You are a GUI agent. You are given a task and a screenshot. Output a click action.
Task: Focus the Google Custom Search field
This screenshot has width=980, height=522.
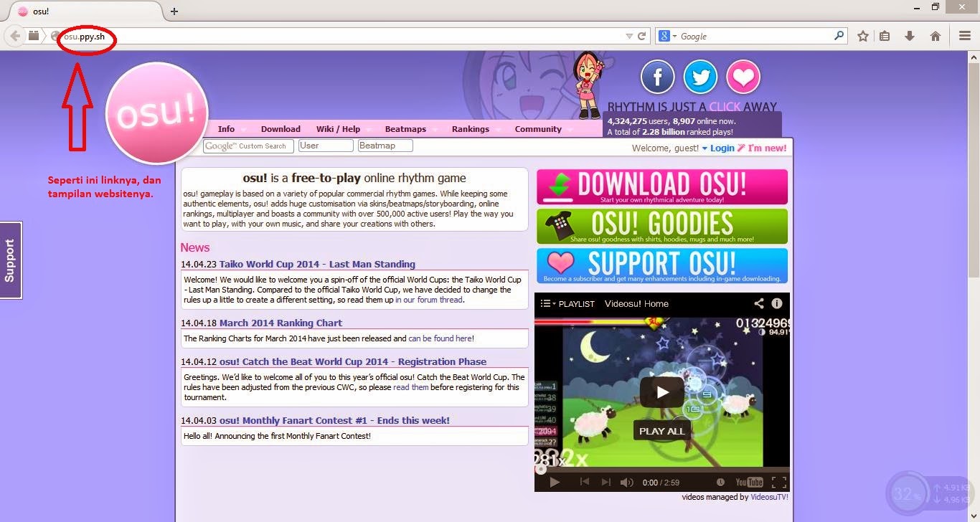tap(249, 146)
